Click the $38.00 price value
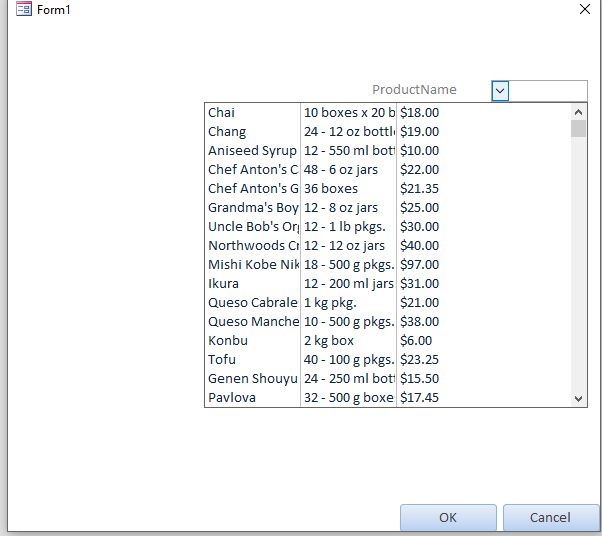 tap(419, 322)
